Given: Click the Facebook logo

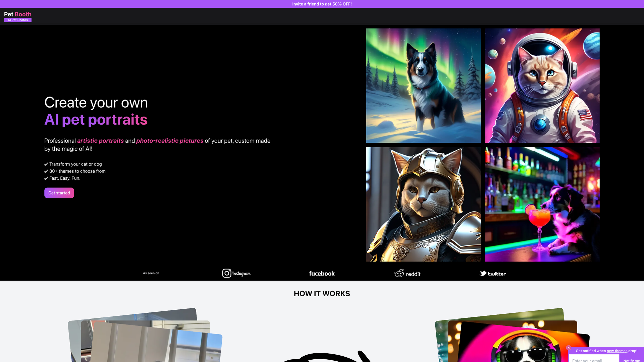Looking at the screenshot, I should click(321, 274).
